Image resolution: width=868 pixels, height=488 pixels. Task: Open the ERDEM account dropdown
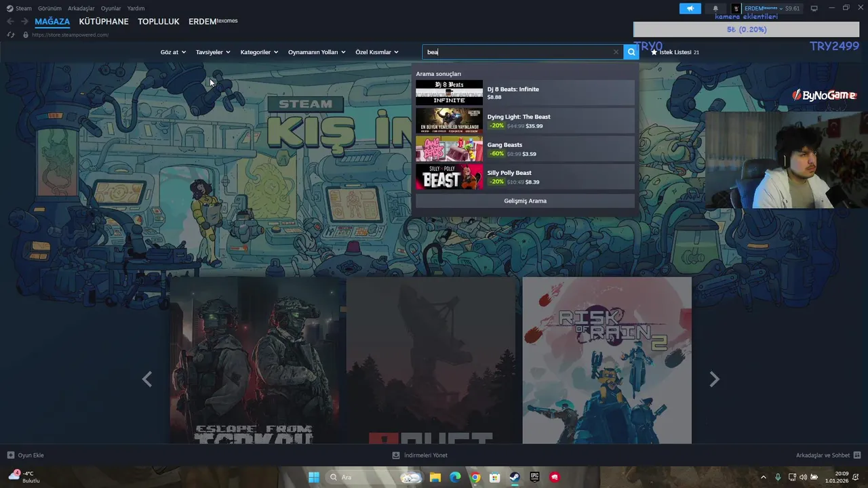coord(764,8)
